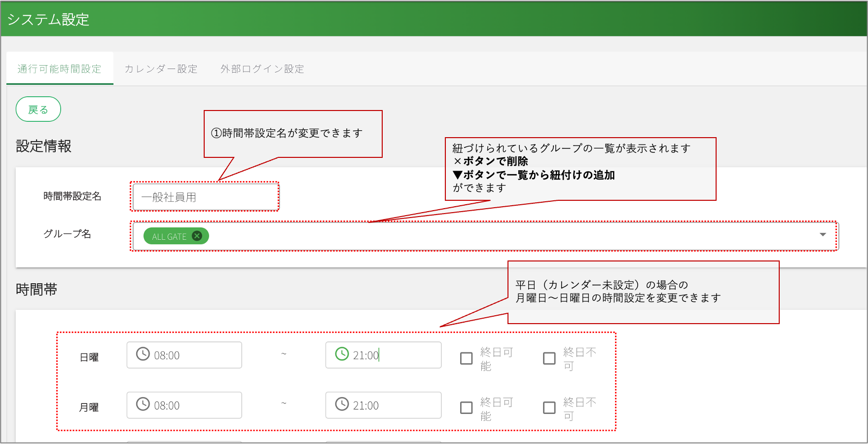Expand the グループ名 dropdown arrow
Viewport: 868px width, 444px height.
823,235
